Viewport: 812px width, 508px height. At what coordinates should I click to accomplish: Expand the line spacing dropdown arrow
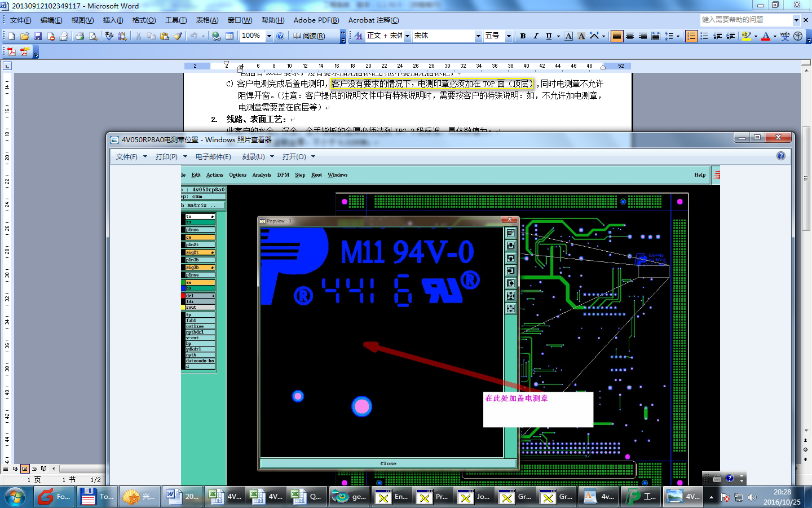point(678,36)
